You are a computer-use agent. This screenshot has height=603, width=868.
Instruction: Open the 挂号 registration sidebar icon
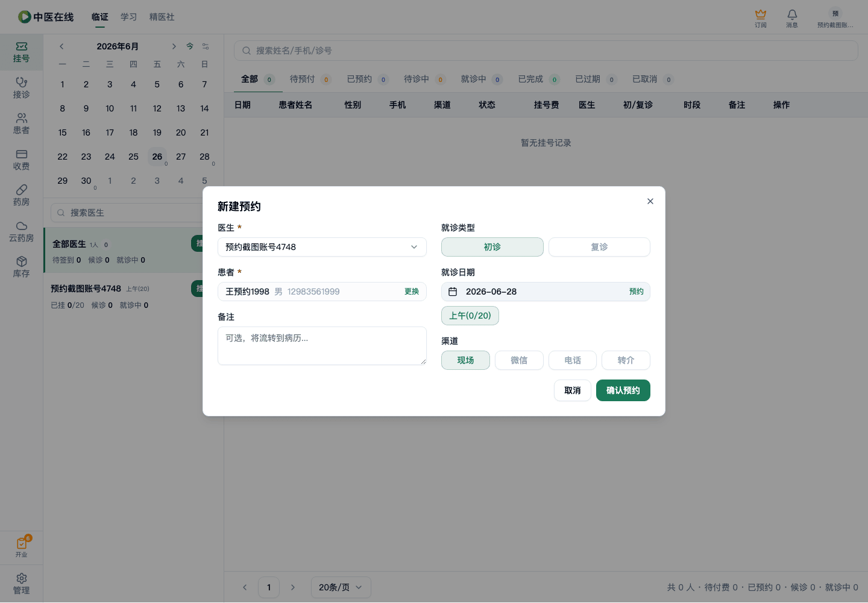pyautogui.click(x=21, y=52)
